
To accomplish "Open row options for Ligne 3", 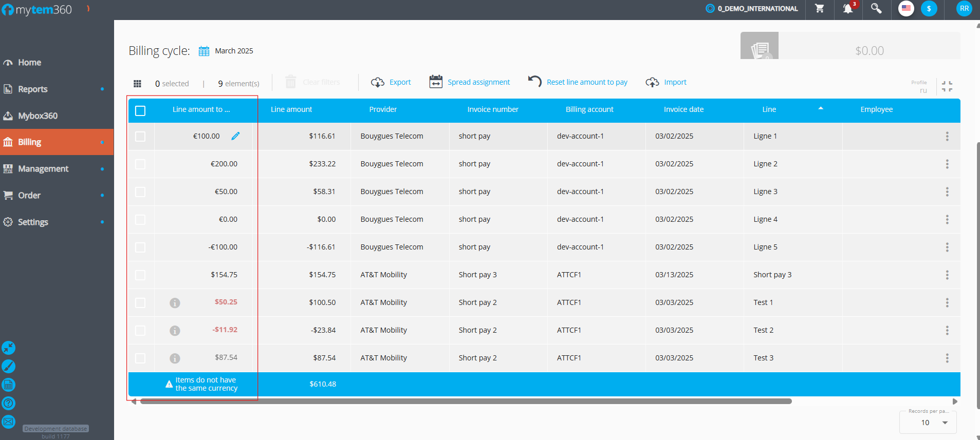I will tap(947, 192).
